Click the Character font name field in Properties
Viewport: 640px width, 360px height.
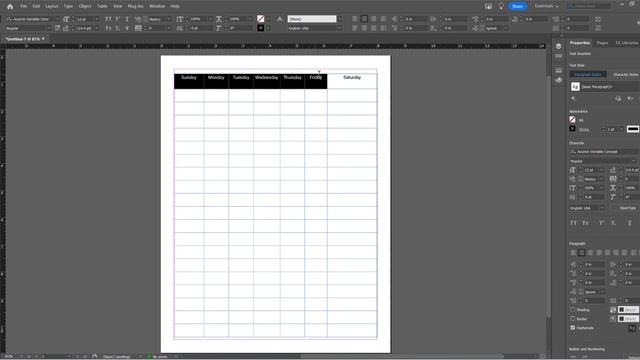604,151
